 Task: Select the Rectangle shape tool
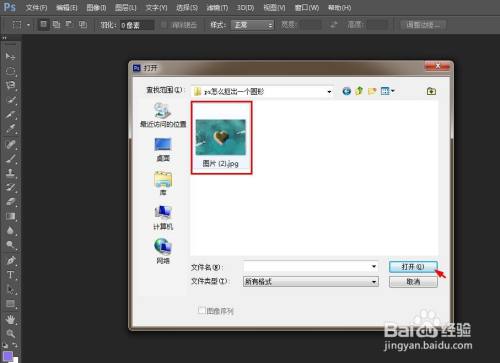[10, 304]
